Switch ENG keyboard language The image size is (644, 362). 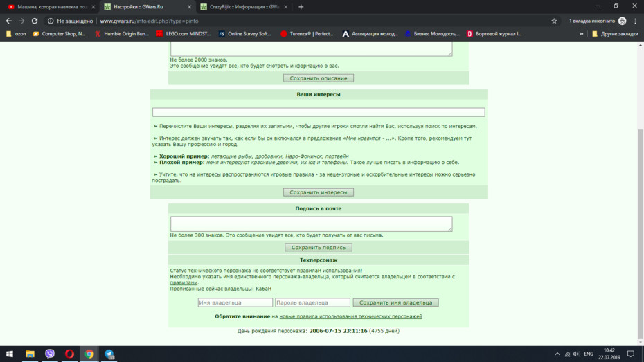589,354
